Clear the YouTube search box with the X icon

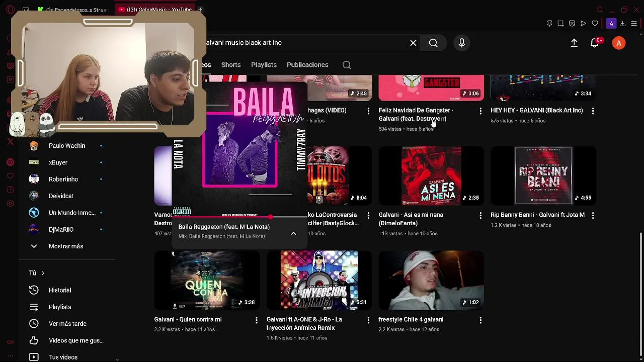413,43
